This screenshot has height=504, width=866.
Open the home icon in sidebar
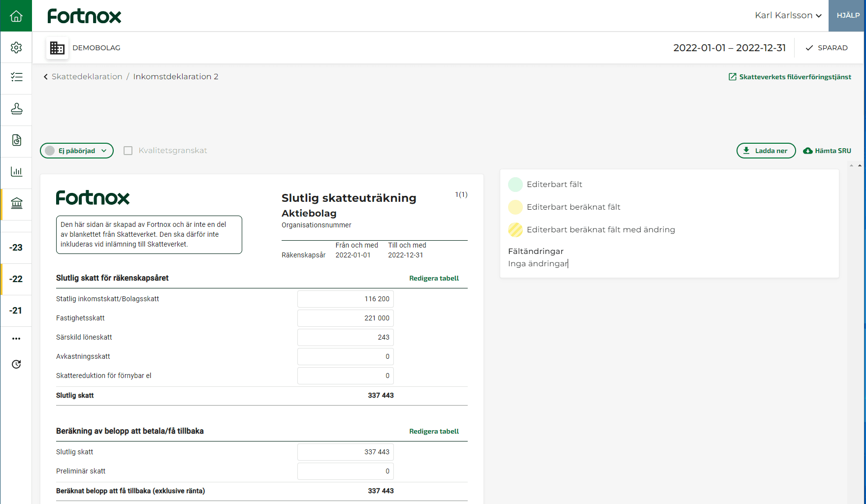(x=16, y=16)
